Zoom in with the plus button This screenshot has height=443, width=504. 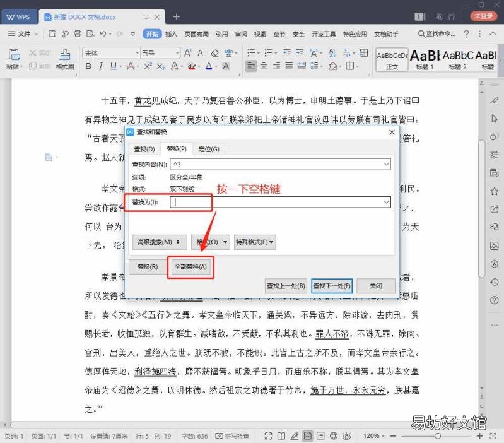[479, 436]
